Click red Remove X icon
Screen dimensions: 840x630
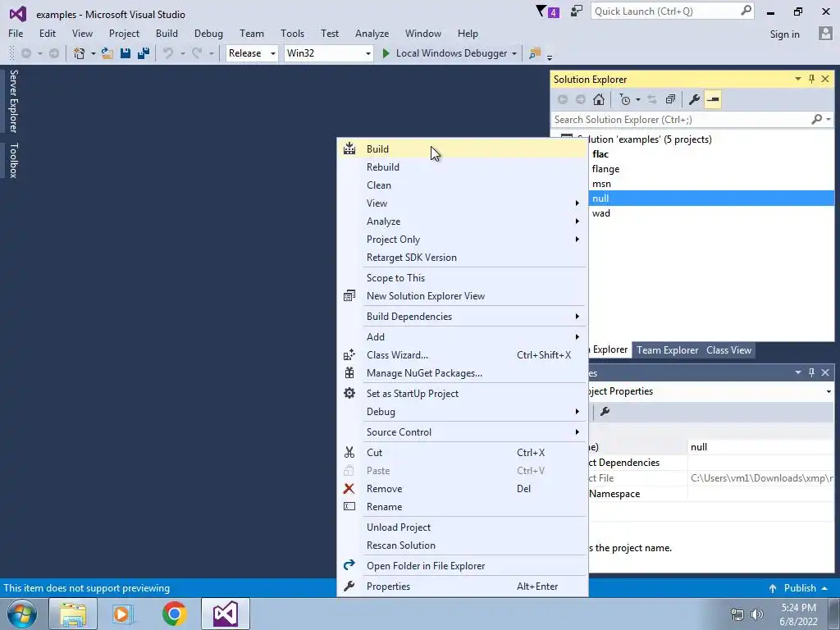click(x=349, y=489)
